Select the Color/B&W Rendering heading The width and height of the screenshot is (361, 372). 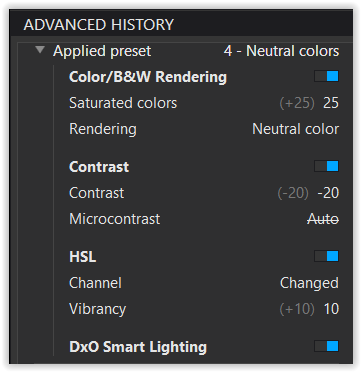point(148,77)
